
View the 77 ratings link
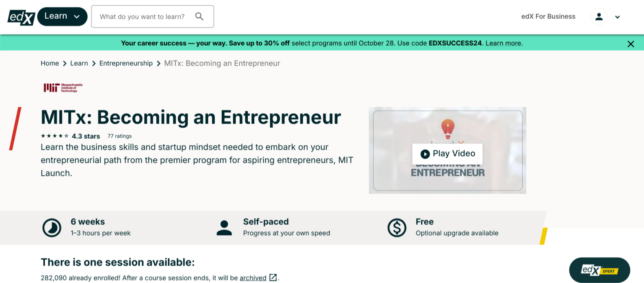pos(119,136)
